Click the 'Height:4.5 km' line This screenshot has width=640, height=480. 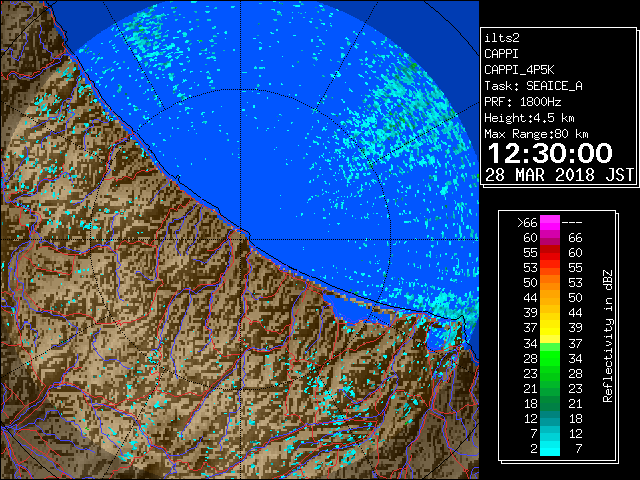tap(529, 118)
